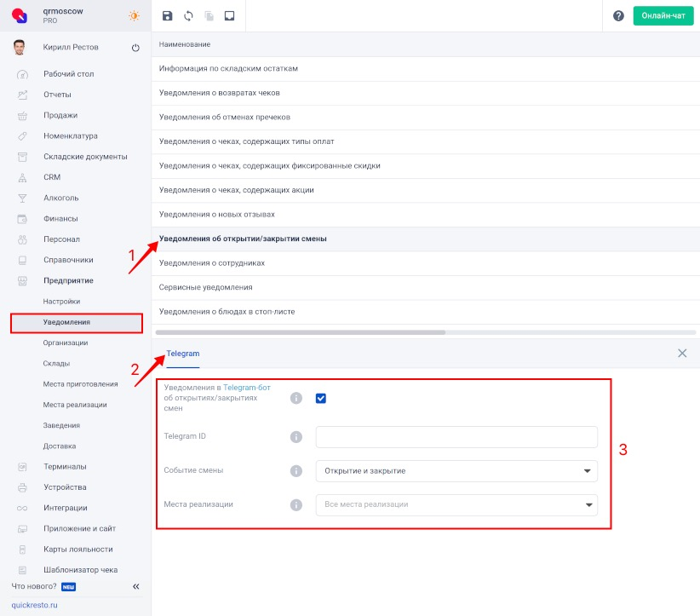Click the info icon next to Telegram ID

296,436
